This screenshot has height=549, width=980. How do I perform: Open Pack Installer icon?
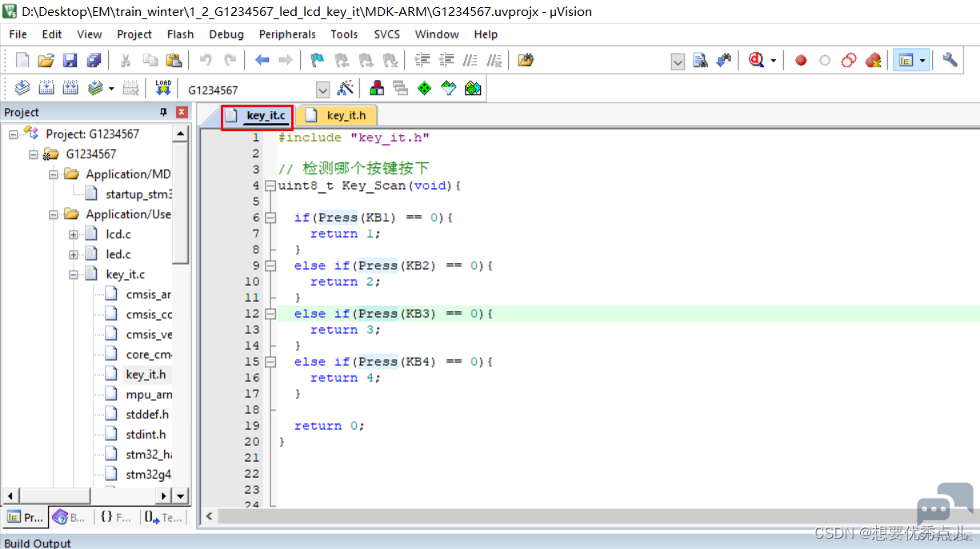[x=473, y=88]
